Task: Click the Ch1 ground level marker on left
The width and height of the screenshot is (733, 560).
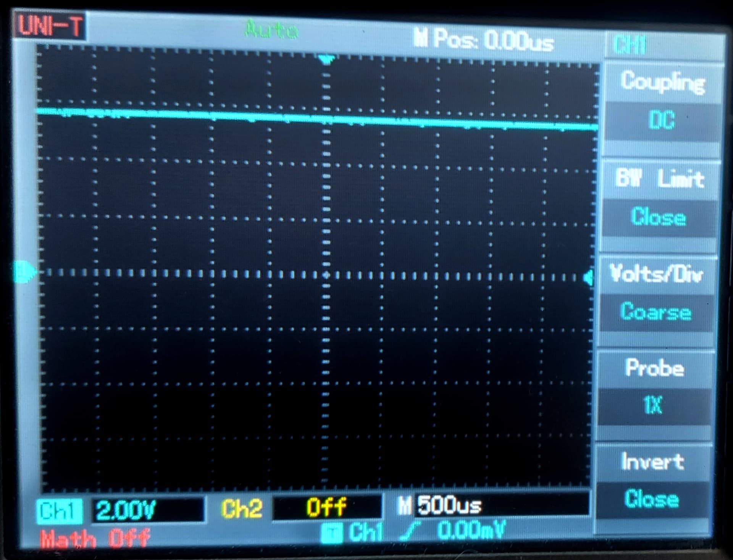Action: (25, 272)
